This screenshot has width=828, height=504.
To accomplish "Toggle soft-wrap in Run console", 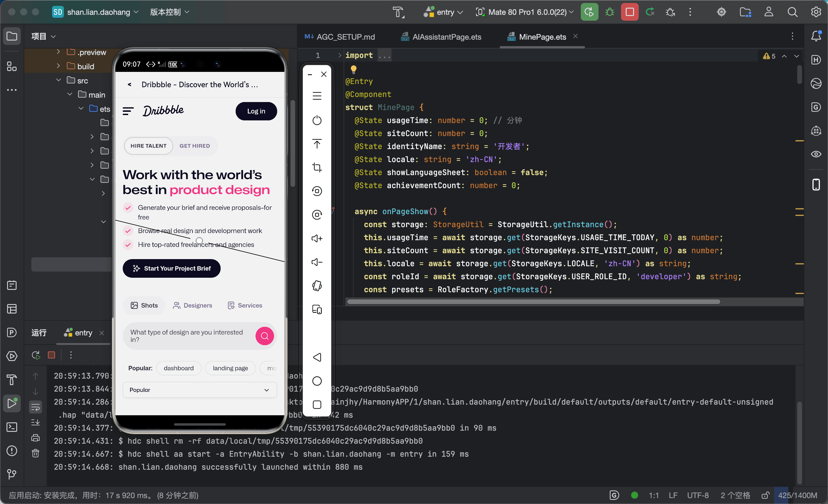I will (x=35, y=407).
